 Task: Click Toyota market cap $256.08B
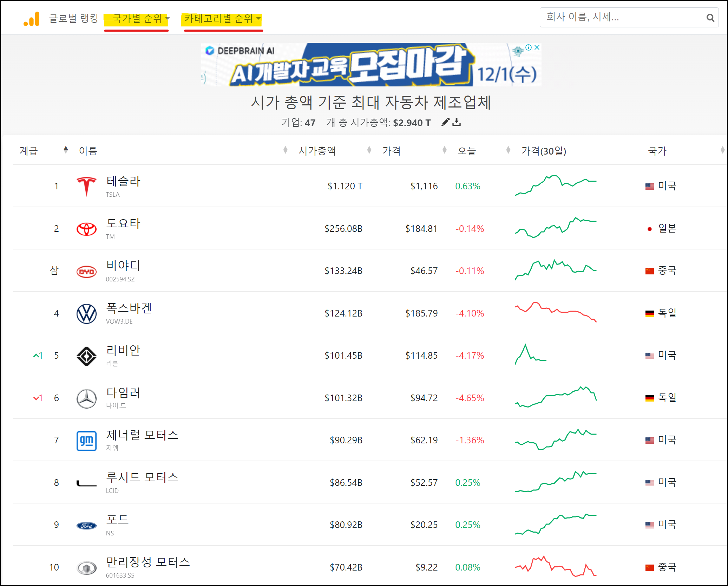click(x=343, y=229)
